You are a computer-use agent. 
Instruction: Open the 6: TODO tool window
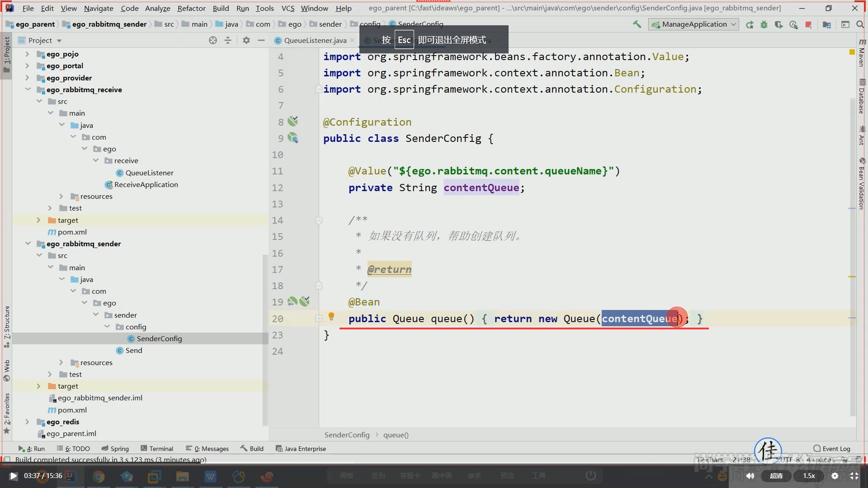[74, 449]
